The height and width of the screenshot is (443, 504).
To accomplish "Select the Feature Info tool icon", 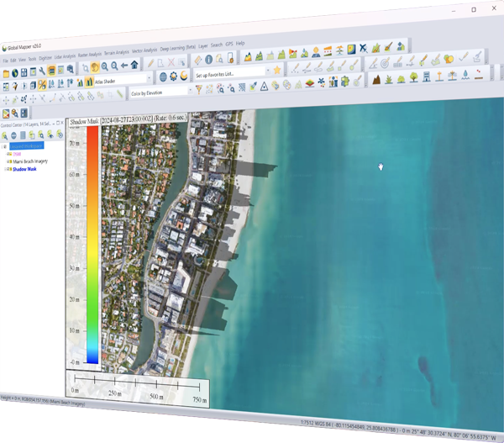I will click(x=208, y=59).
